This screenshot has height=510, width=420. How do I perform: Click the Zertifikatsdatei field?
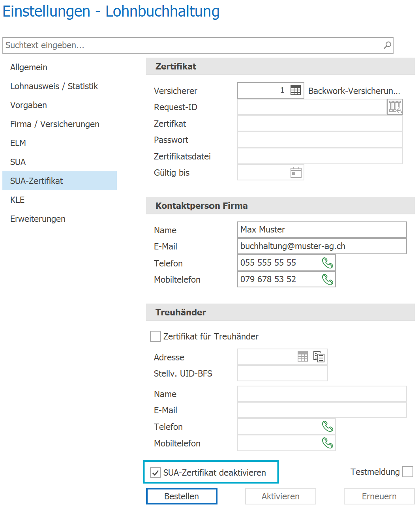[320, 156]
